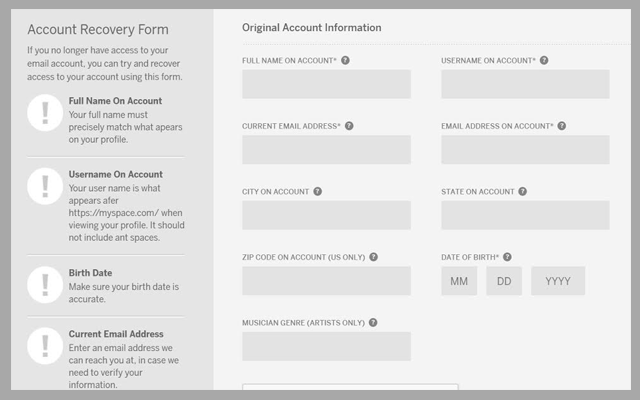Click help icon beside Username On Account

point(547,61)
